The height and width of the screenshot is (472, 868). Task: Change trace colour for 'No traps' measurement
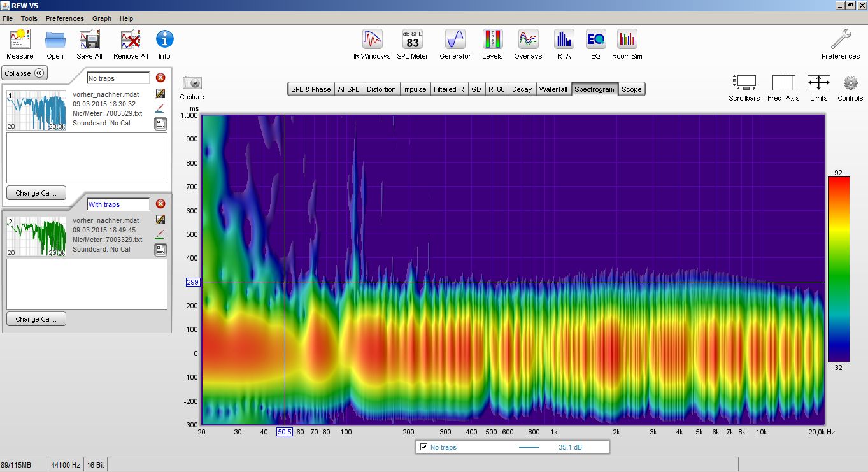[x=160, y=108]
